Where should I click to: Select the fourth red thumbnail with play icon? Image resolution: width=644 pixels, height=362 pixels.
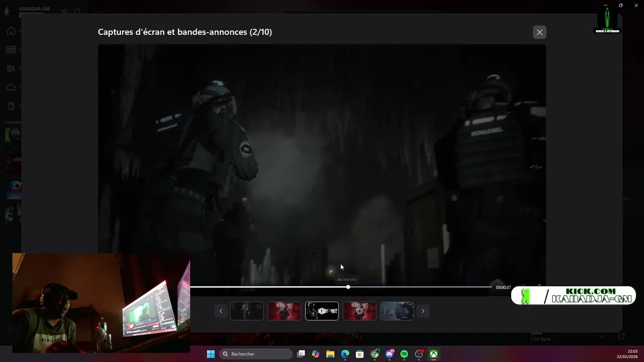click(x=359, y=311)
